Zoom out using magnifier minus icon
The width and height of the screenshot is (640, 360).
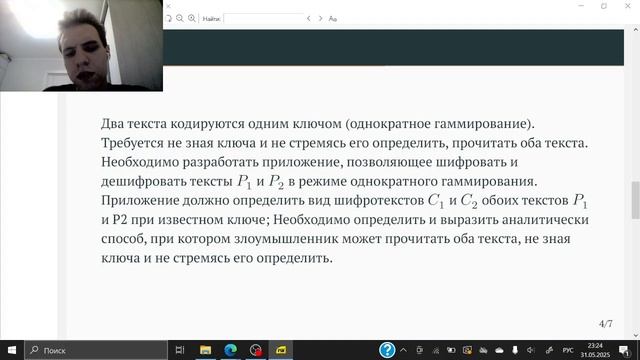tap(180, 18)
